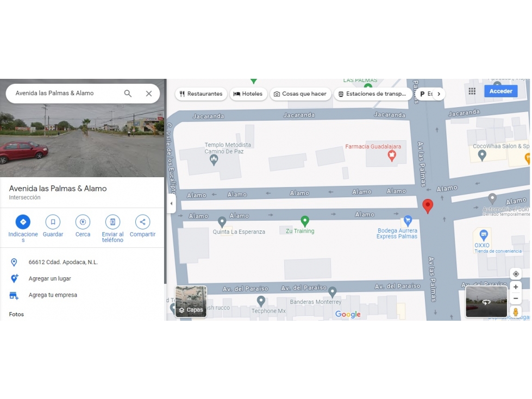Click the Intersección subtitle text

[25, 197]
